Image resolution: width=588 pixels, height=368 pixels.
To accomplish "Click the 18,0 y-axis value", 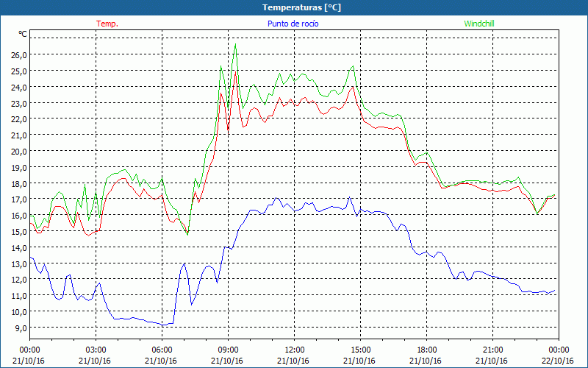I will (19, 183).
